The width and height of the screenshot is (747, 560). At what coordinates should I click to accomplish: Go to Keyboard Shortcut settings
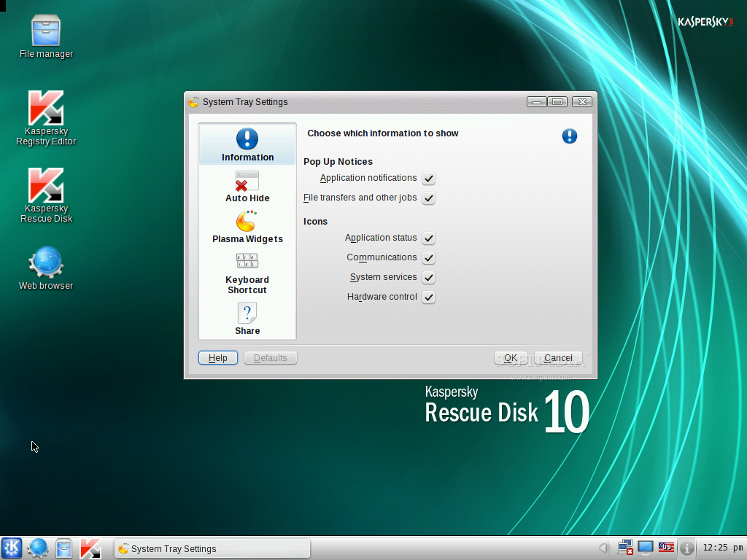point(247,273)
